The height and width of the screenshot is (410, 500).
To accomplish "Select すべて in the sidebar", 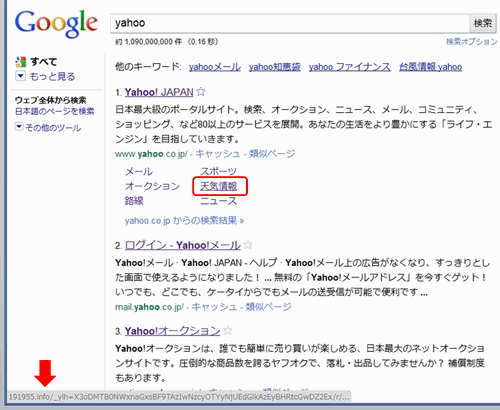I will click(44, 62).
